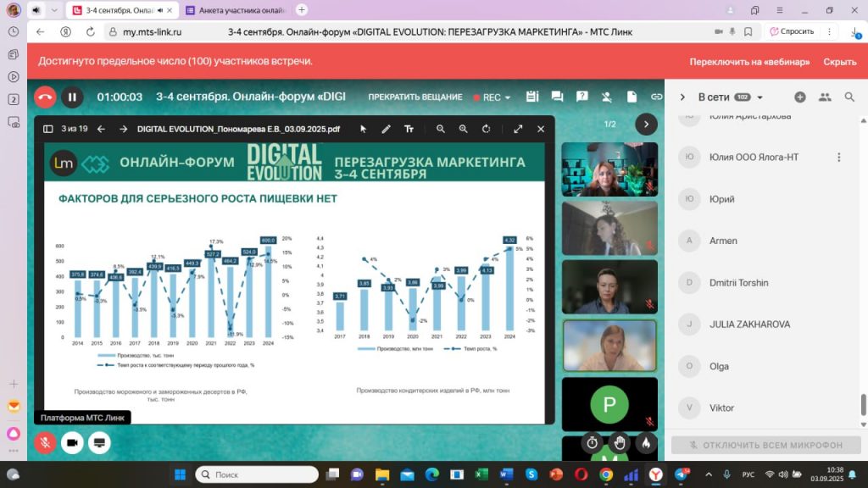
Task: Invite a participant with the plus icon
Action: (800, 97)
